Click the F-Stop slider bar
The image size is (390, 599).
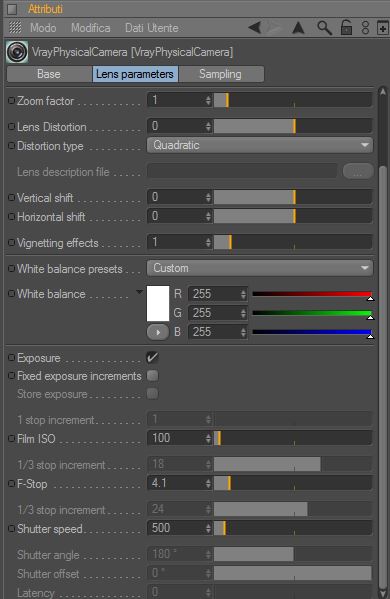coord(293,483)
